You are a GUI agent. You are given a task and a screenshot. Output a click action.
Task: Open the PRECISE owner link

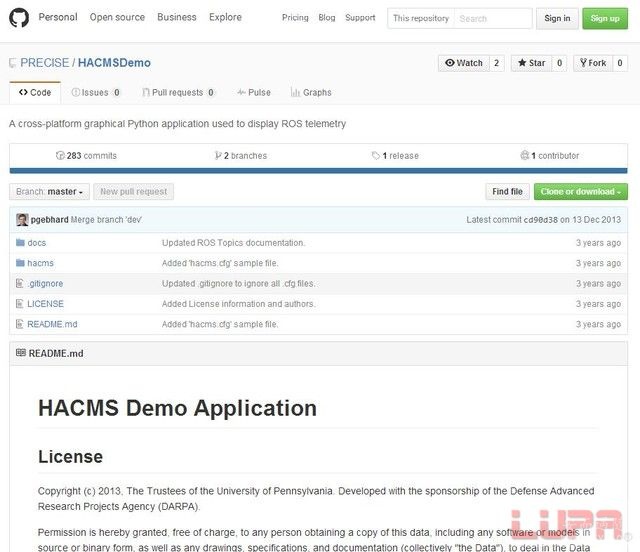coord(44,63)
